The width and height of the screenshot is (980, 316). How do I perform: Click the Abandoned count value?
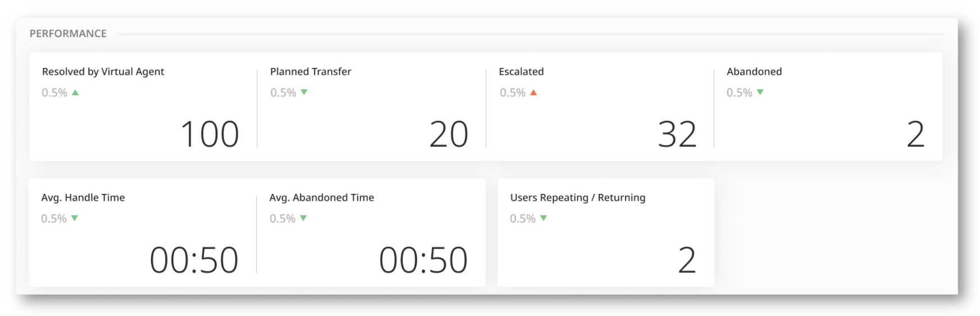pos(915,134)
